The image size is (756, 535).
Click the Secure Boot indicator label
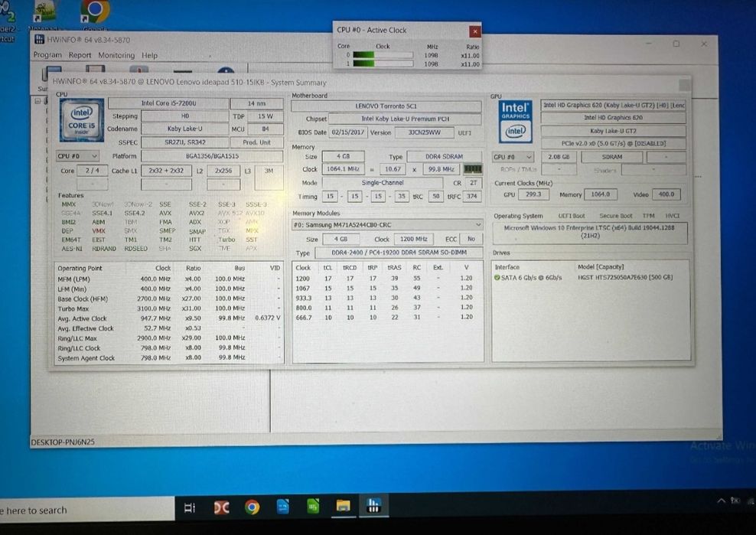click(616, 216)
